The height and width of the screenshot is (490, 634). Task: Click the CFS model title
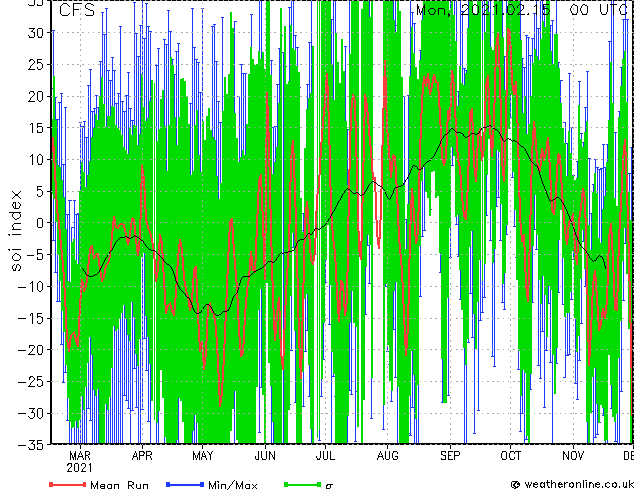[x=77, y=10]
